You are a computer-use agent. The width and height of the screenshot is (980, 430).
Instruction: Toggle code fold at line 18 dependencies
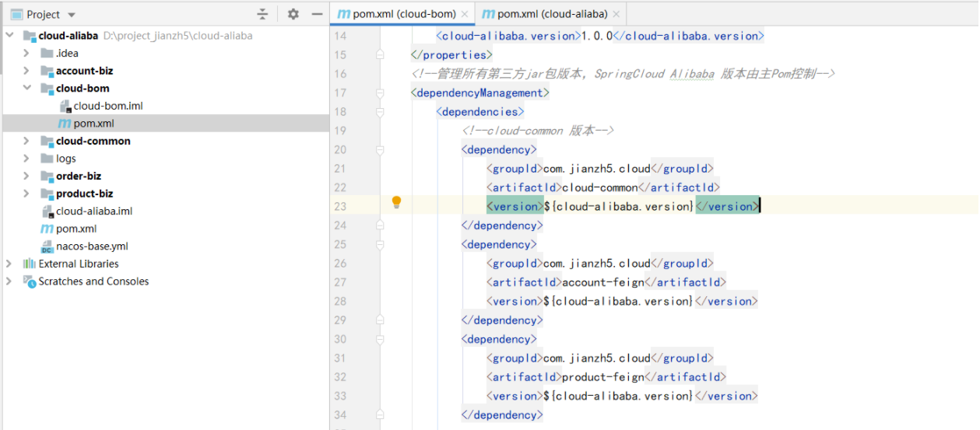[x=380, y=112]
